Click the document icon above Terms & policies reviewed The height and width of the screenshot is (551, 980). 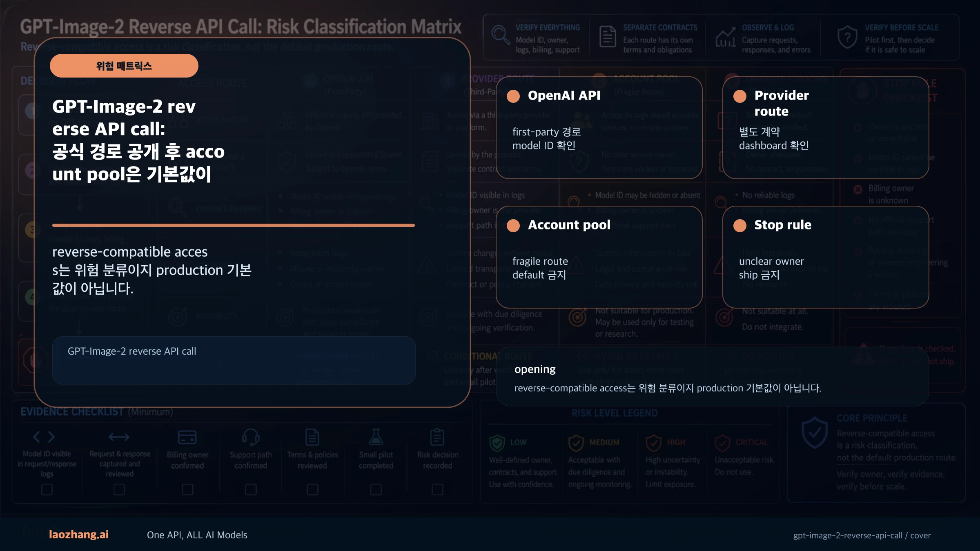pyautogui.click(x=312, y=437)
